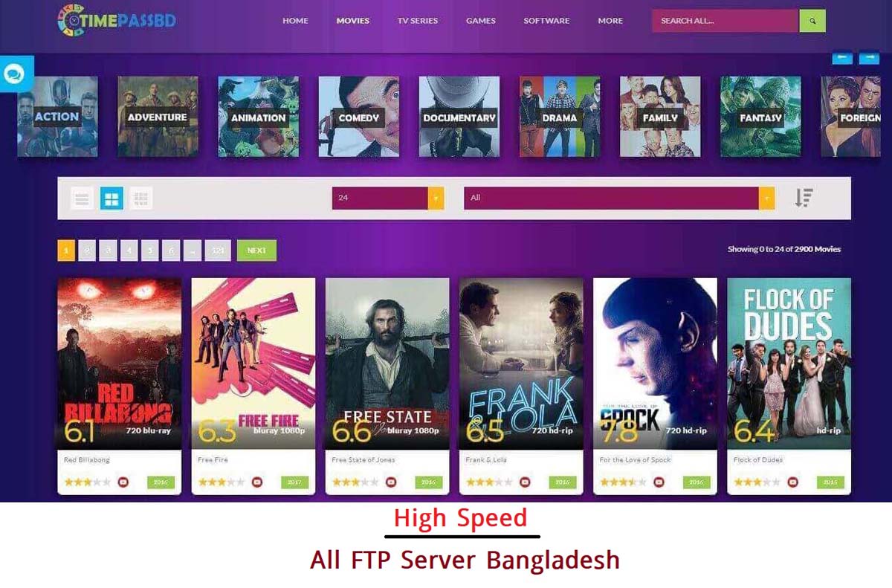Select the medium grid view icon
The image size is (892, 588).
[x=111, y=198]
